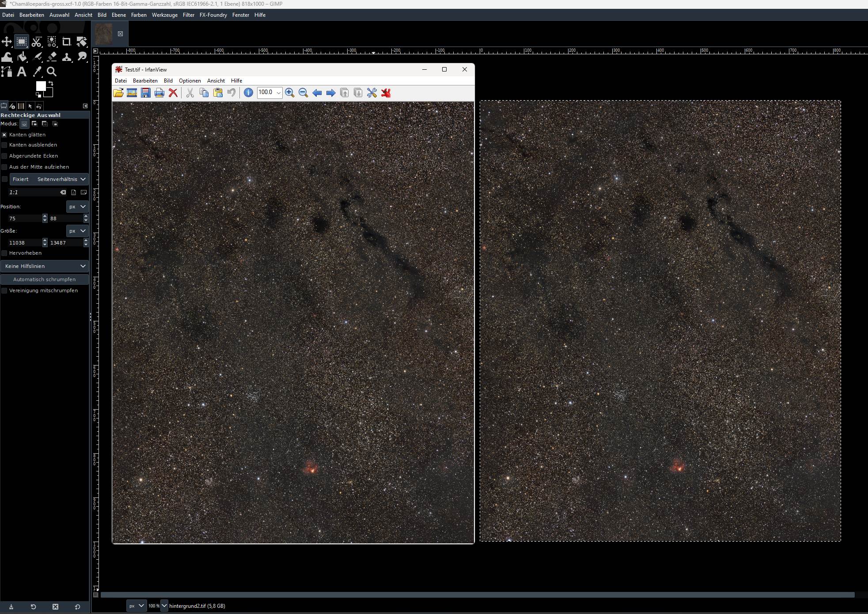Screen dimensions: 868x614
Task: Open GIMP Filter menu
Action: (188, 15)
